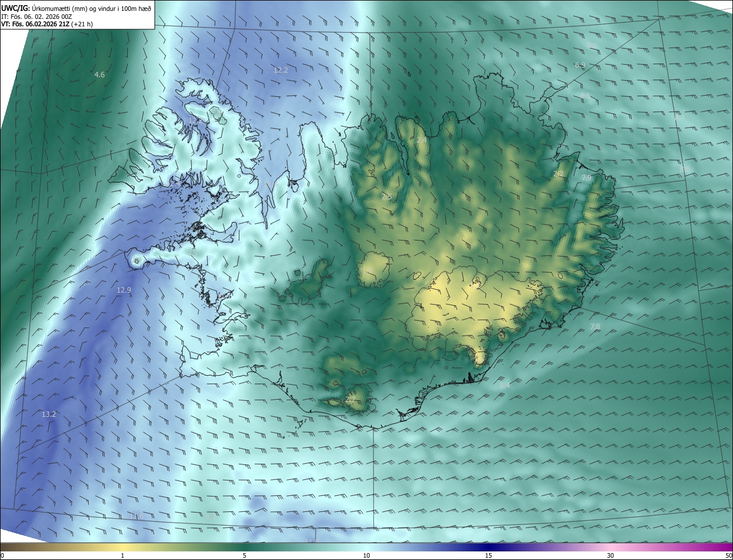The height and width of the screenshot is (560, 733).
Task: Click the 12.2 value label north of Iceland
Action: pos(281,70)
